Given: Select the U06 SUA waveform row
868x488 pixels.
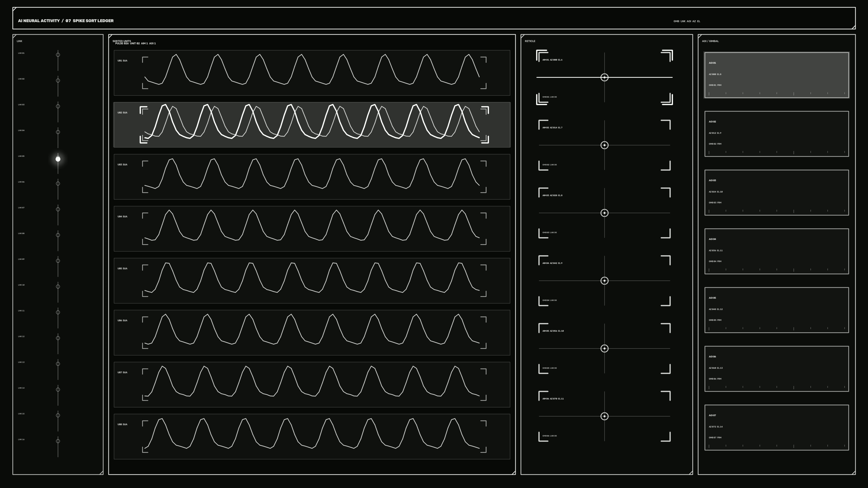Looking at the screenshot, I should (x=312, y=333).
